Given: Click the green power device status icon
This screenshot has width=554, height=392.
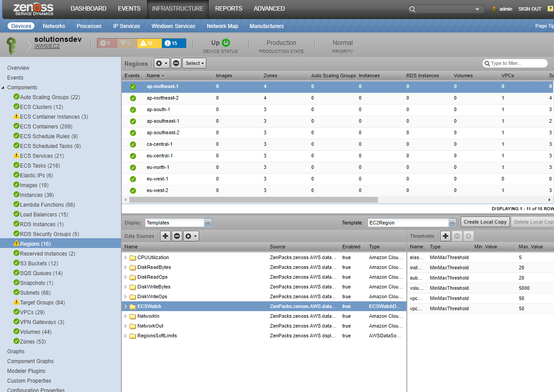Looking at the screenshot, I should point(226,43).
